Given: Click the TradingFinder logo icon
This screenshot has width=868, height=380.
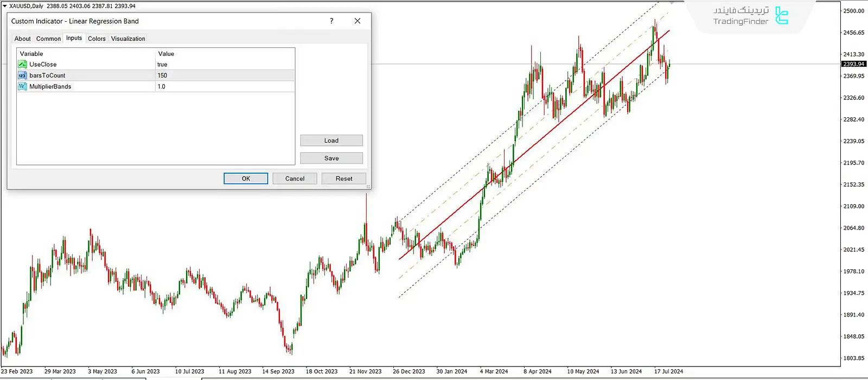Looking at the screenshot, I should [x=781, y=16].
